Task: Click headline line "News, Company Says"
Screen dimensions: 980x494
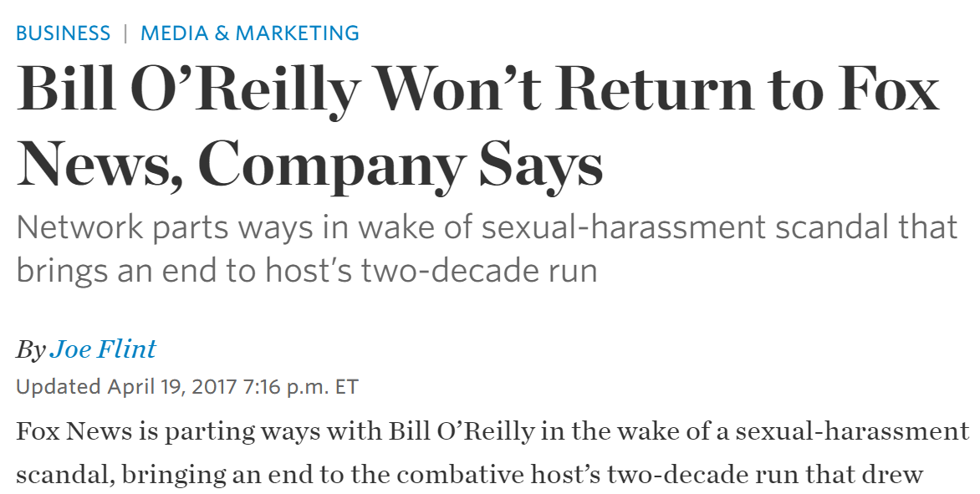Action: [310, 165]
